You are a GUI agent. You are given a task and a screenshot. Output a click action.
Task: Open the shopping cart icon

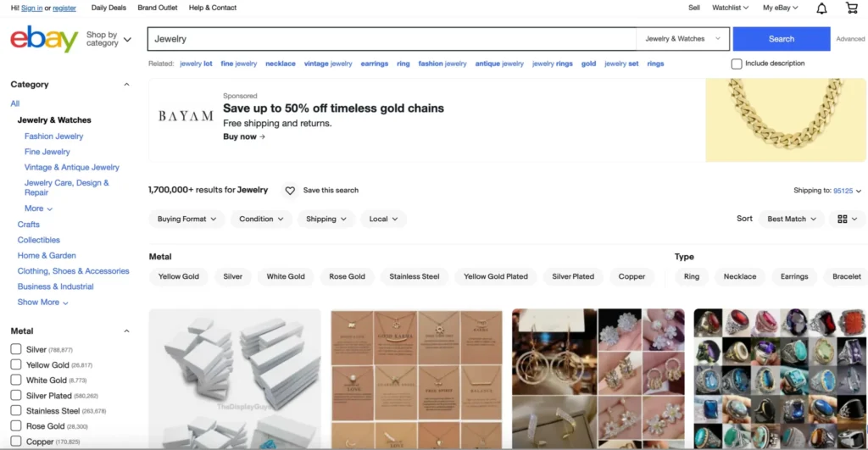[x=851, y=8]
